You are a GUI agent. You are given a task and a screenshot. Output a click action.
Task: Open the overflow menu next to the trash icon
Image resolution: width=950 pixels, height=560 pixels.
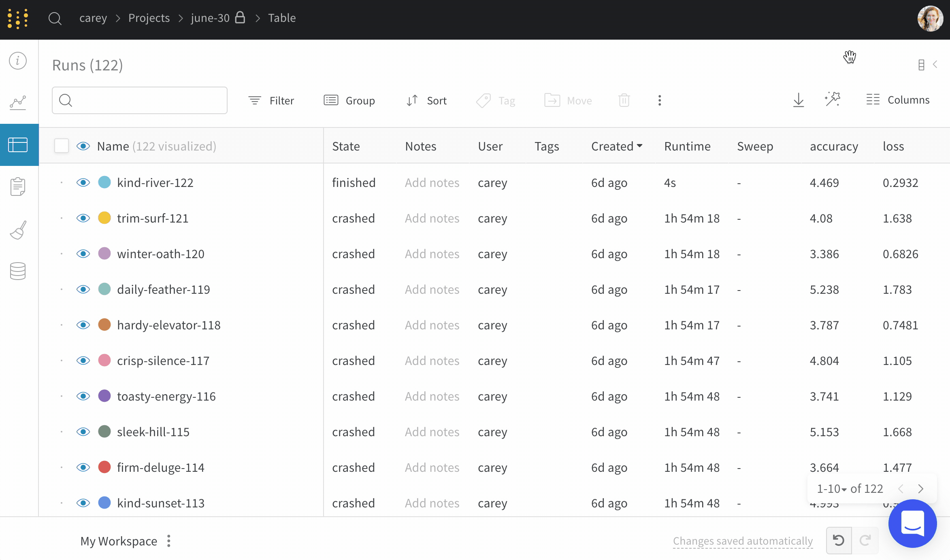click(660, 100)
